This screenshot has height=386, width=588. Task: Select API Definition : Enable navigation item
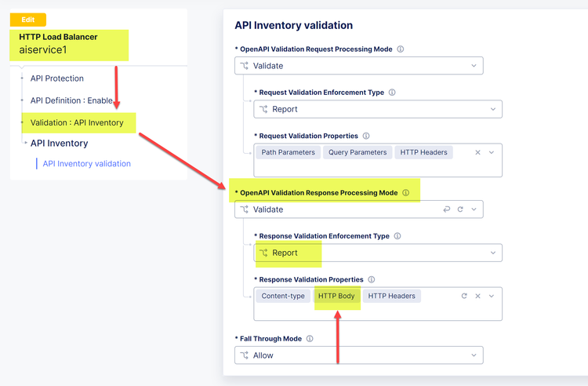[71, 100]
